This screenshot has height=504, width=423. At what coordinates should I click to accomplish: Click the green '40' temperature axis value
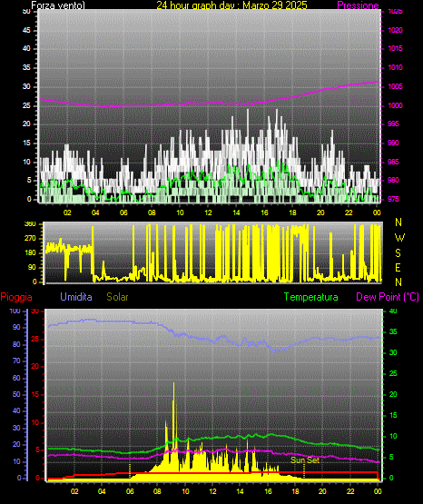tap(393, 311)
